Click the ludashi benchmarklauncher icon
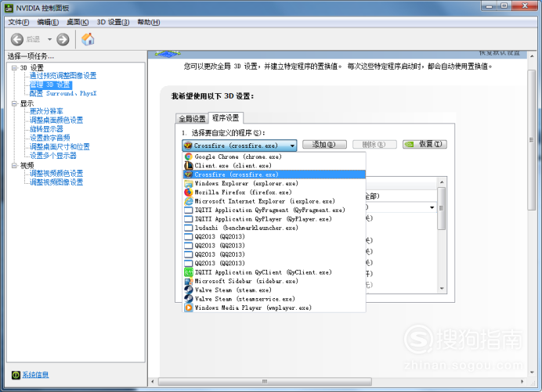The height and width of the screenshot is (392, 542). [x=189, y=228]
